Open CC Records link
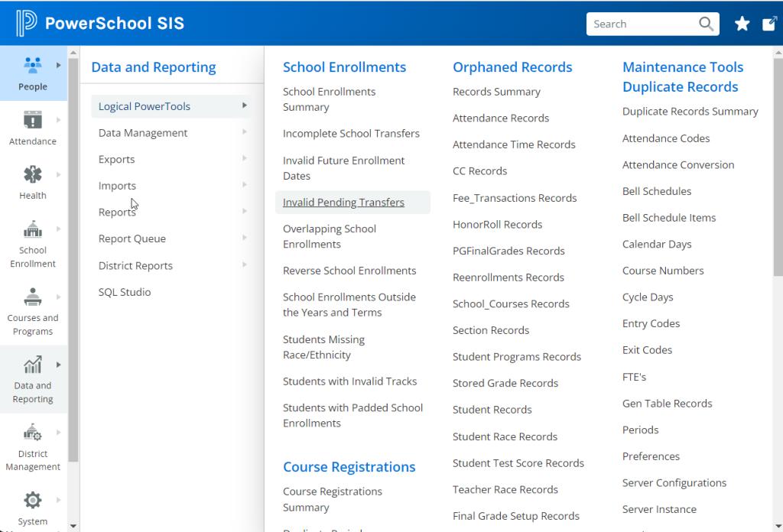 (480, 170)
